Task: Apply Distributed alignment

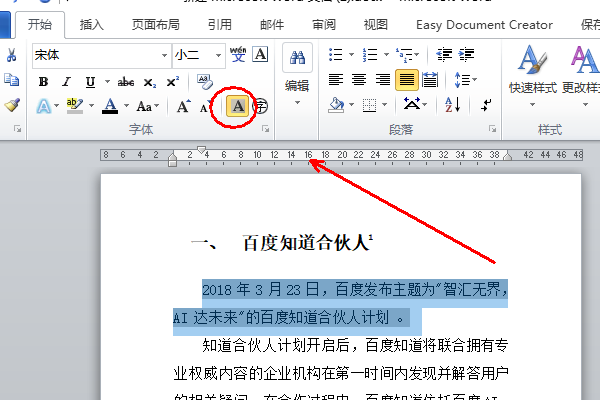Action: (x=430, y=80)
